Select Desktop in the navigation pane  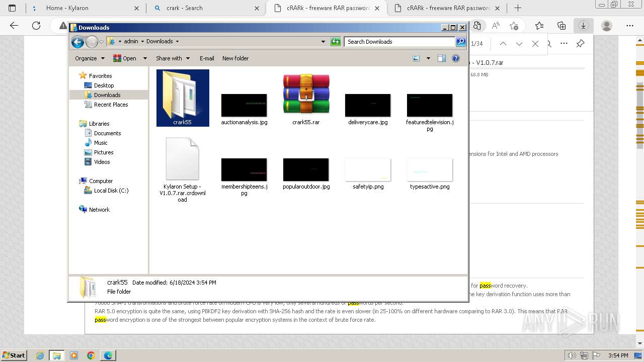104,85
